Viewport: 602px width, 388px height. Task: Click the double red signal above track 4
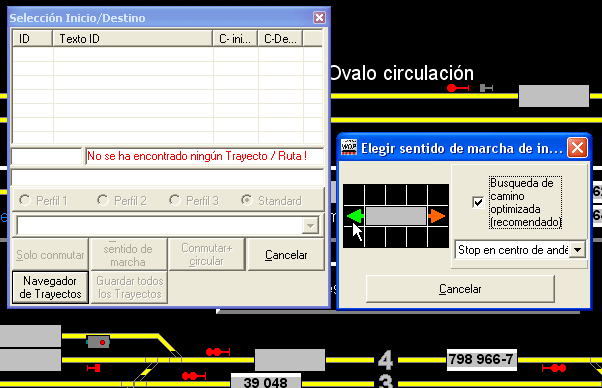pos(218,352)
